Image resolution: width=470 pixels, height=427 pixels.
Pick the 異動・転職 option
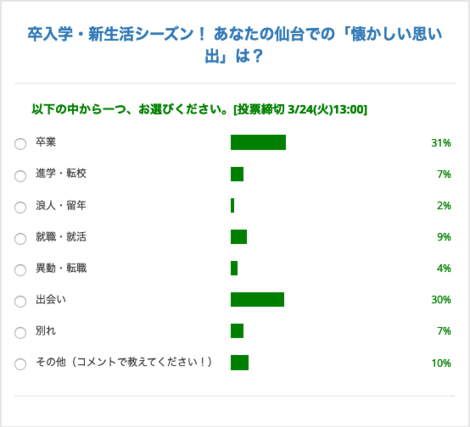click(x=20, y=270)
